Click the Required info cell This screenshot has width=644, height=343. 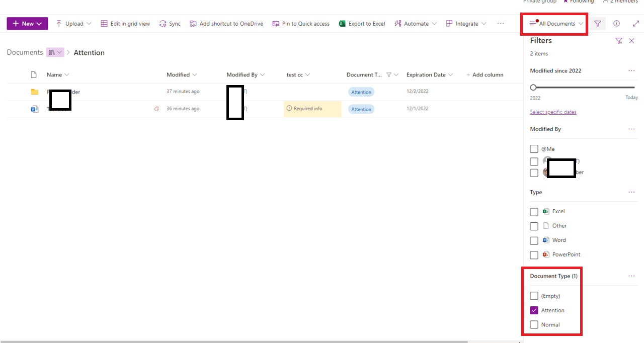312,109
